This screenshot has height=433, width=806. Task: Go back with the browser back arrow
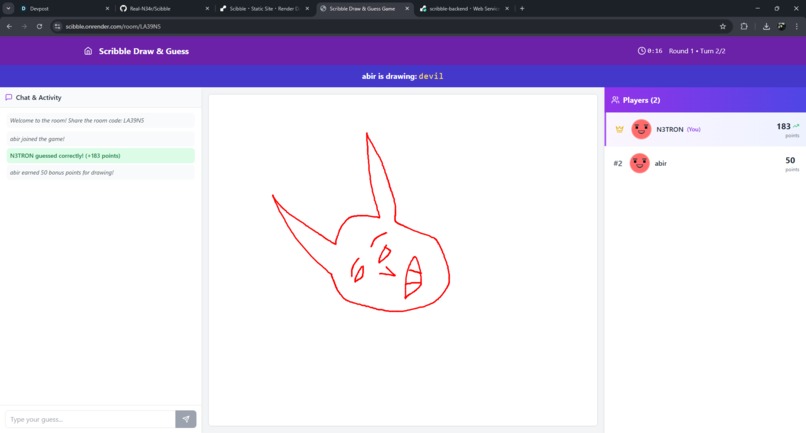[x=9, y=26]
